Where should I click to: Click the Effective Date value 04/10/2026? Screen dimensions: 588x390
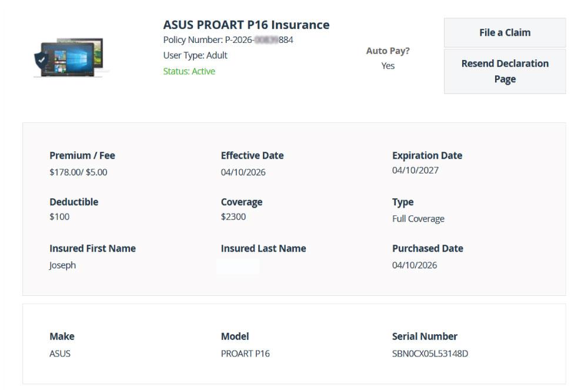243,172
